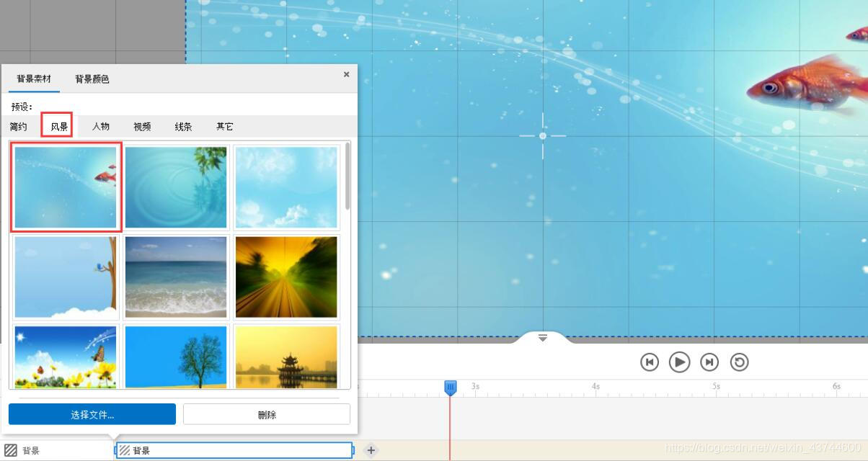Collapse the canvas with the down-arrow handle
Screen dimensions: 868x461
(x=543, y=337)
